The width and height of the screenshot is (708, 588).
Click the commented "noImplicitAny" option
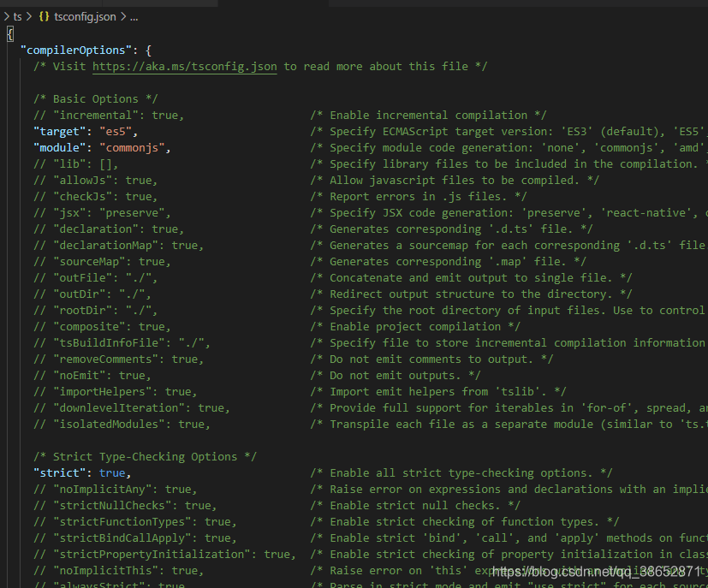[116, 489]
